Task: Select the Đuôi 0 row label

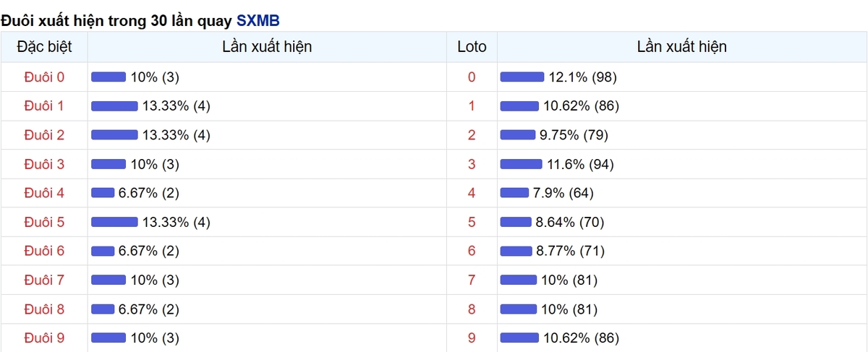Action: coord(44,77)
